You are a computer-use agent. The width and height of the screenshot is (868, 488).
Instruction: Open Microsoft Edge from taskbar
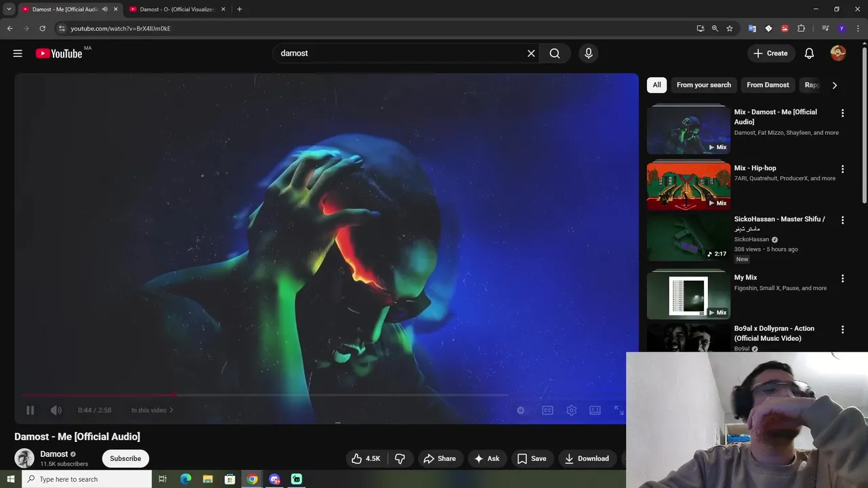[186, 479]
